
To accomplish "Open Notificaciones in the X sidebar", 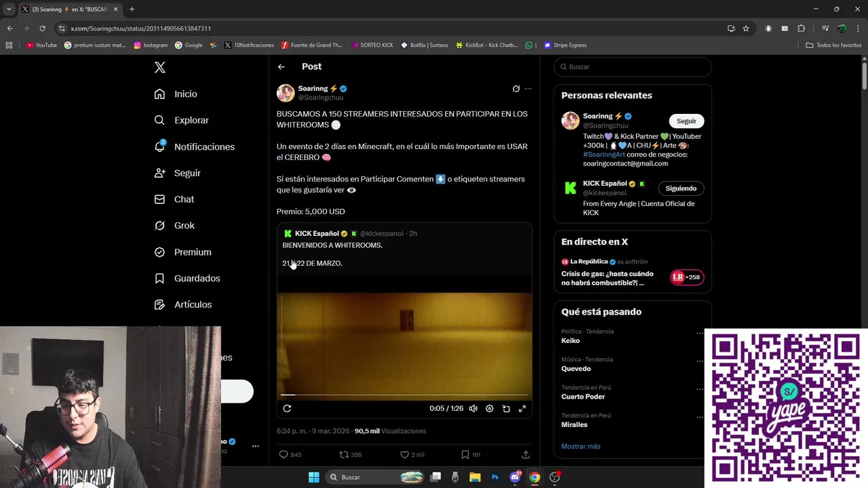I will click(x=194, y=146).
